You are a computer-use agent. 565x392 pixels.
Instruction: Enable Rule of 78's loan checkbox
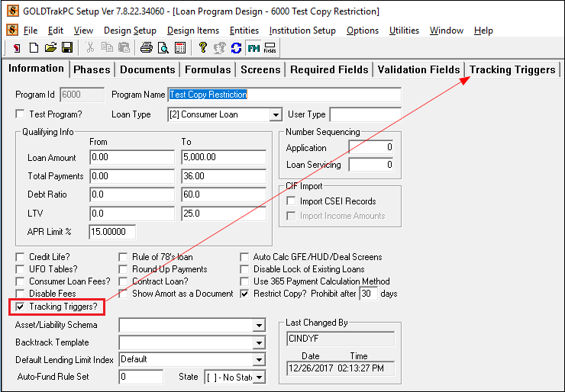point(123,257)
